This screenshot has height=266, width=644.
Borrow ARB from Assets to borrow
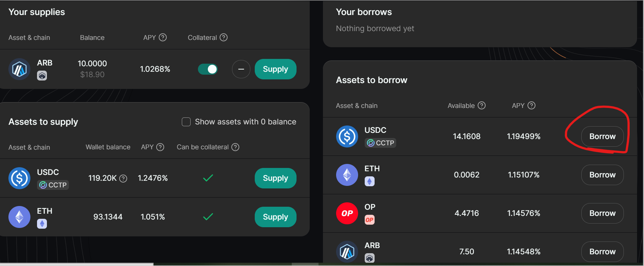pos(602,252)
